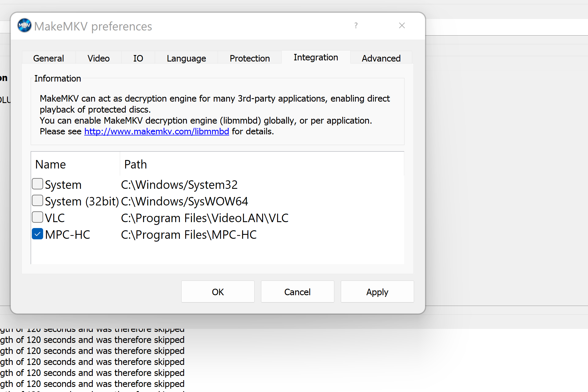The width and height of the screenshot is (588, 392).
Task: Enable the VLC integration checkbox
Action: pyautogui.click(x=37, y=217)
